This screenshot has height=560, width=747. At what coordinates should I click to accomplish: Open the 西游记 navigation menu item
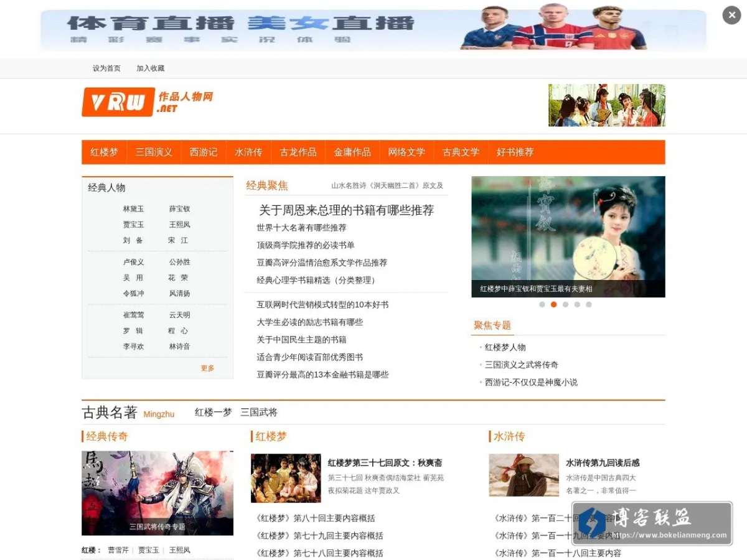point(204,152)
